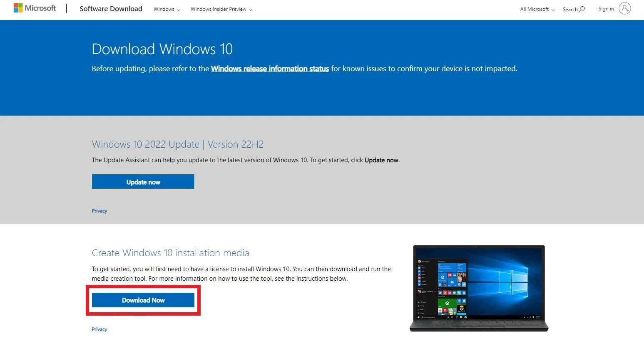Click the Sign in account avatar icon

tap(624, 8)
